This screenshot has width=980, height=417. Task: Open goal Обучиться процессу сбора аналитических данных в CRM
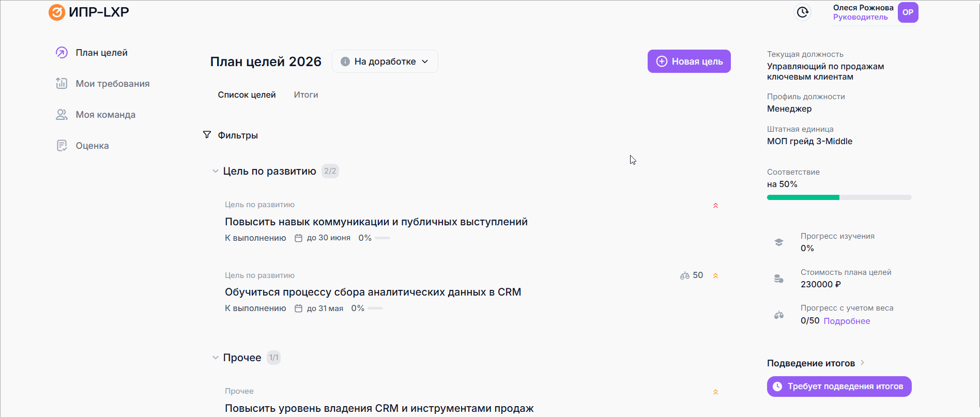[x=373, y=292]
